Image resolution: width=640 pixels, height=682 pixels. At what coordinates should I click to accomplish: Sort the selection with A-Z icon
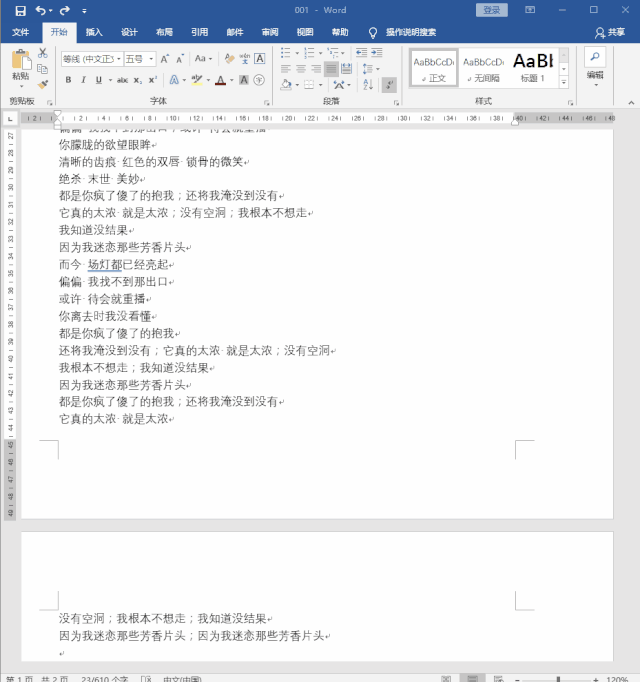click(x=368, y=84)
